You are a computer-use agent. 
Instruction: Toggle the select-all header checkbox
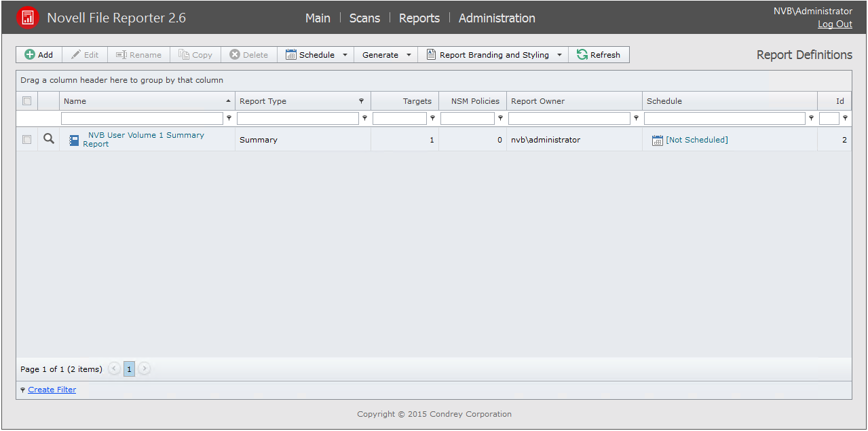(27, 101)
